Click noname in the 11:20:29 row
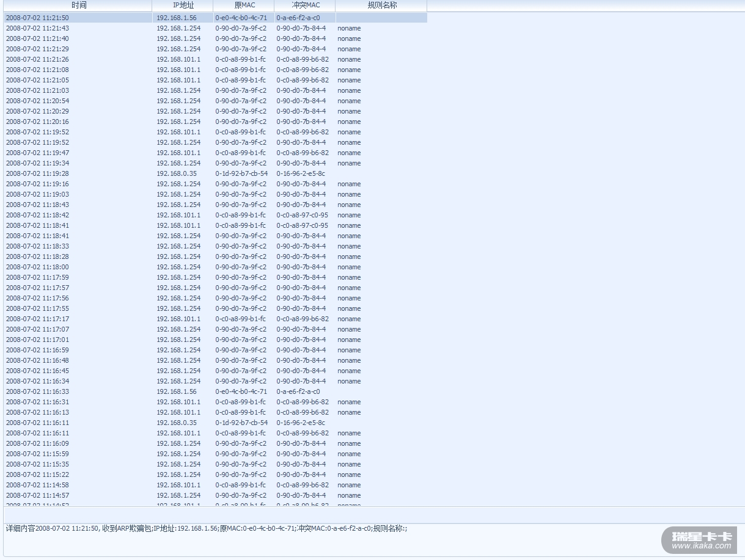This screenshot has width=745, height=560. click(x=349, y=111)
